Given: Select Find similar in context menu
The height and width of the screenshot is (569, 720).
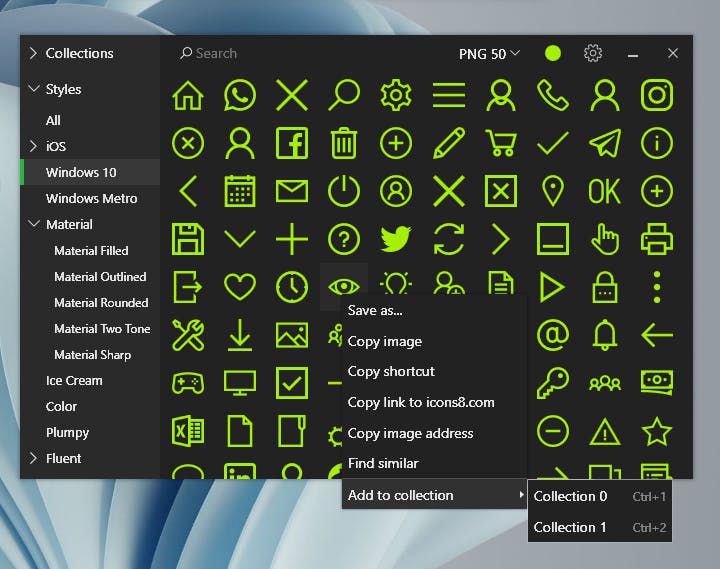Looking at the screenshot, I should 434,463.
